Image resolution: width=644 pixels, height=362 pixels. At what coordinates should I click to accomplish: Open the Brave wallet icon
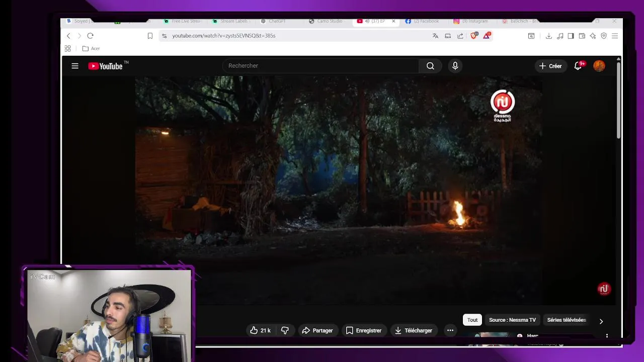coord(582,36)
